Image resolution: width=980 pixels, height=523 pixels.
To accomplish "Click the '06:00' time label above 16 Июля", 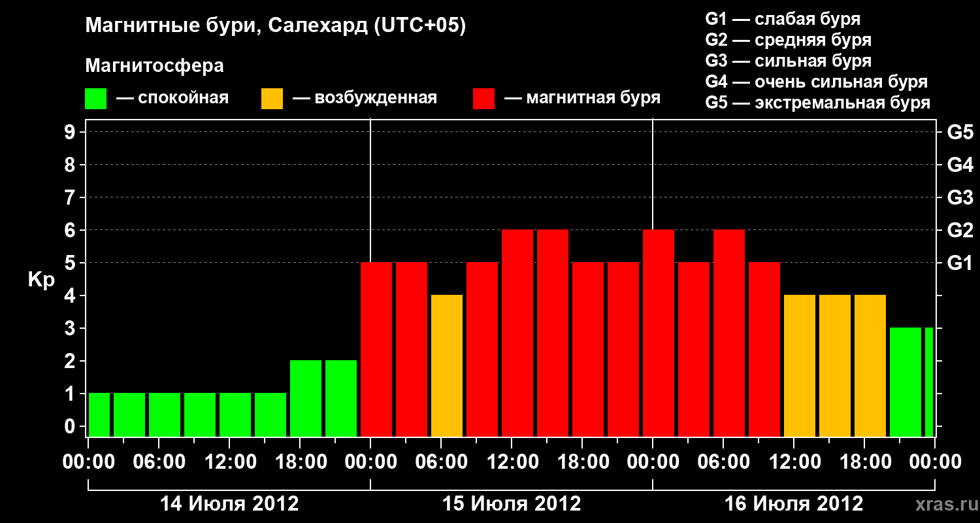I will (723, 462).
